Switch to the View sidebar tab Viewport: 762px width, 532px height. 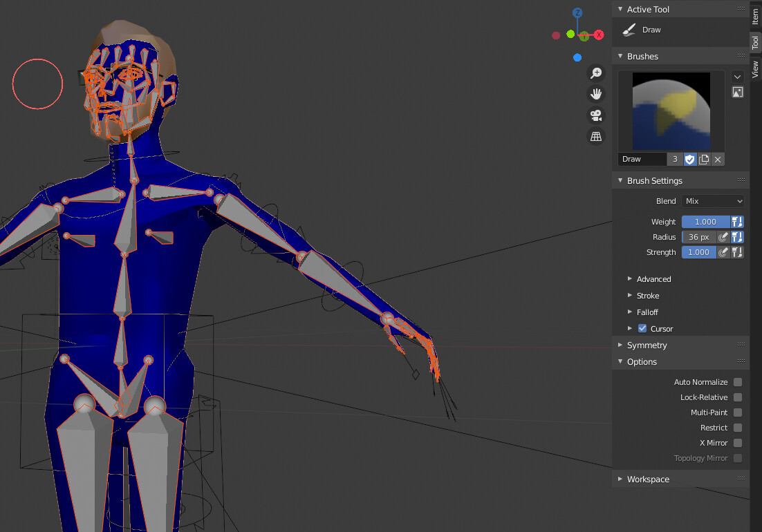(x=755, y=69)
